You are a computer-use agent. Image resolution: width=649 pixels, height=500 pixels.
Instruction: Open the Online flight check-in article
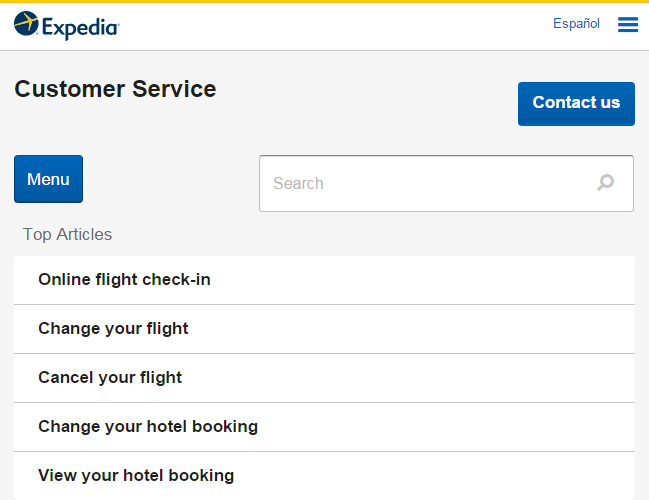pos(124,279)
